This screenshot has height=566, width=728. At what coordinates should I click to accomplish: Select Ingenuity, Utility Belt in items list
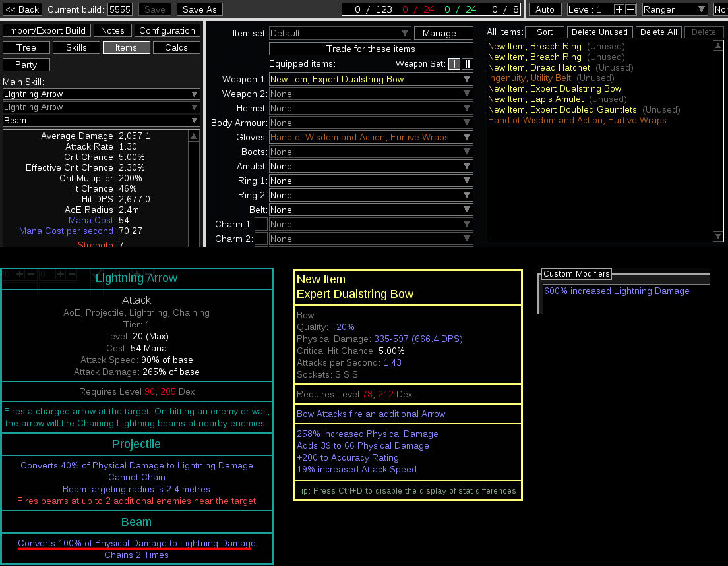(x=531, y=78)
